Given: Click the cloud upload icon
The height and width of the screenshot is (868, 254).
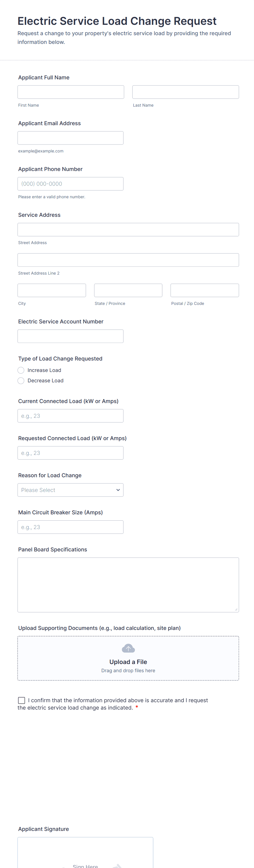Looking at the screenshot, I should click(128, 648).
